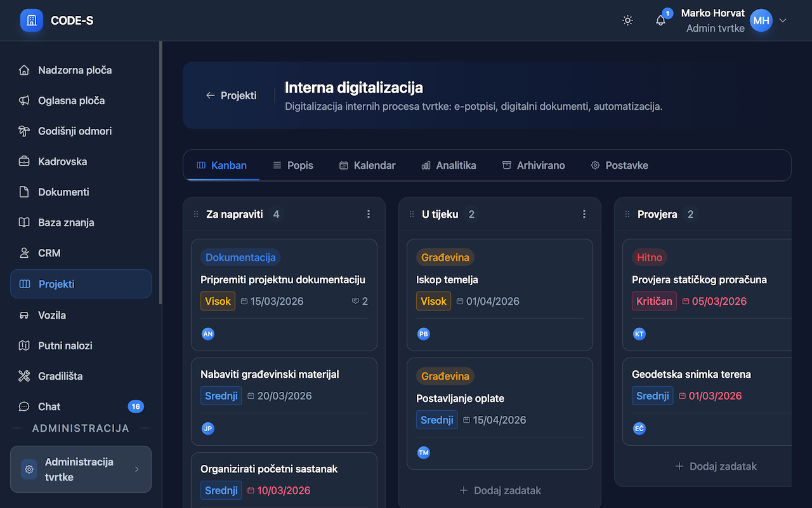Expand the Administracija tvrtke section
The image size is (812, 508).
pyautogui.click(x=81, y=469)
